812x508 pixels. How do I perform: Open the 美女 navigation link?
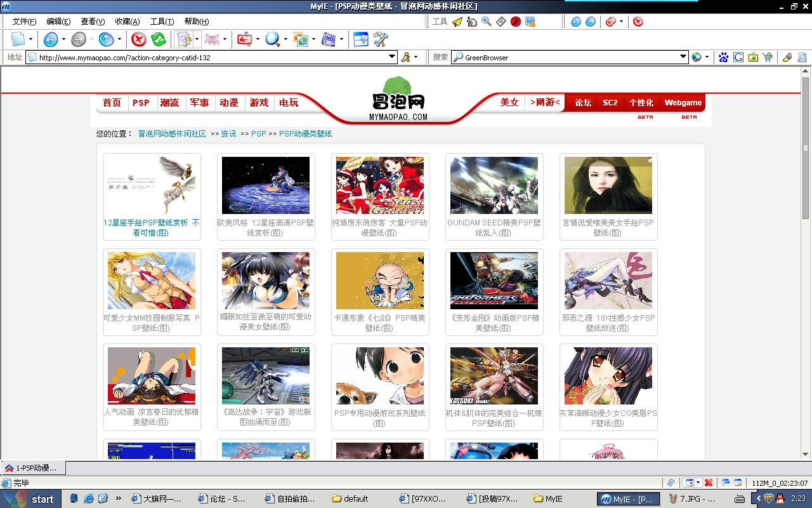pos(509,102)
